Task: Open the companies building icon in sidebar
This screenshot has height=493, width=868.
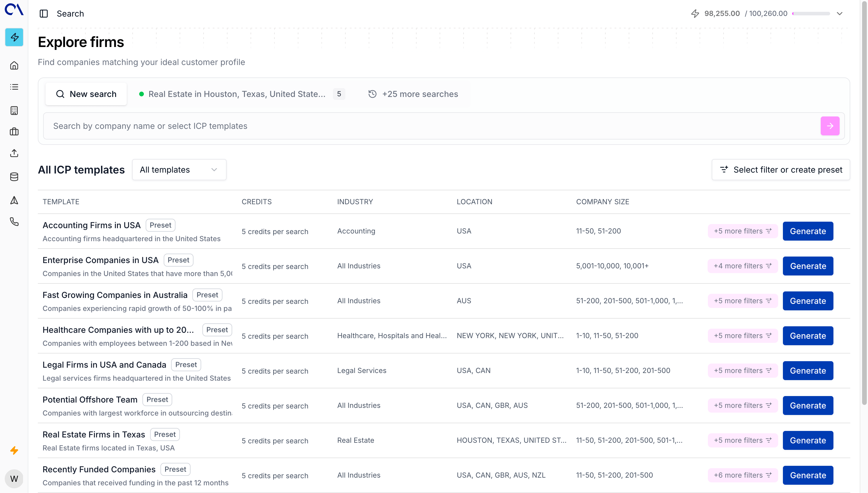Action: (x=14, y=110)
